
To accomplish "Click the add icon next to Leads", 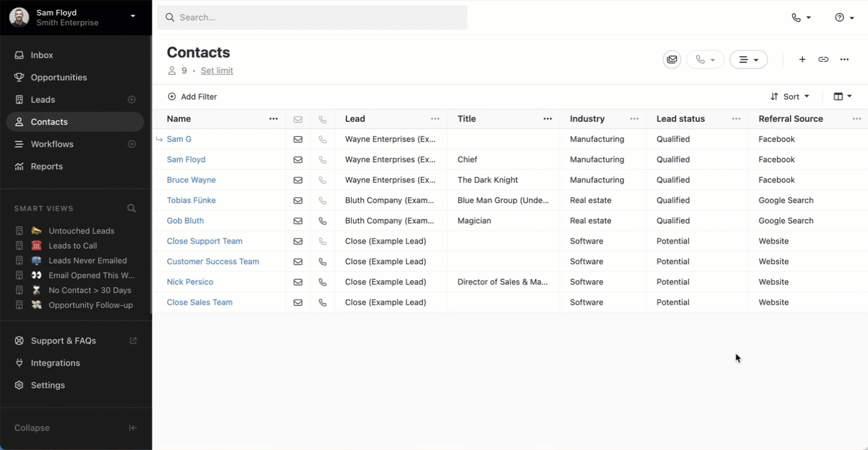I will [x=132, y=100].
